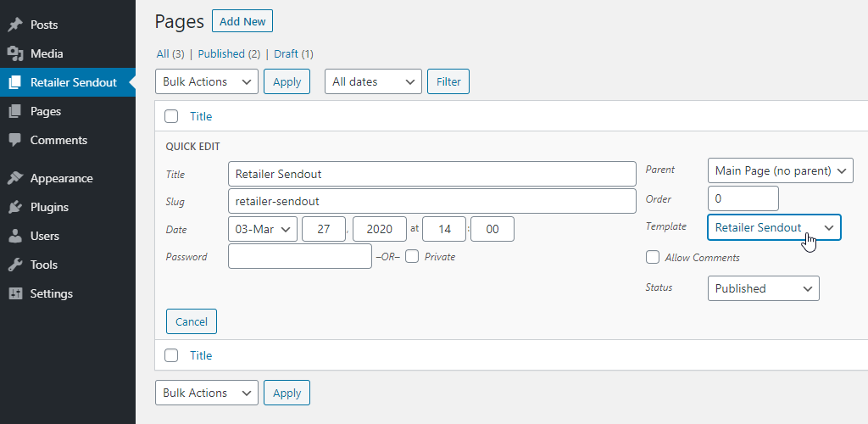Cancel the quick edit
Viewport: 868px width, 424px height.
point(192,321)
